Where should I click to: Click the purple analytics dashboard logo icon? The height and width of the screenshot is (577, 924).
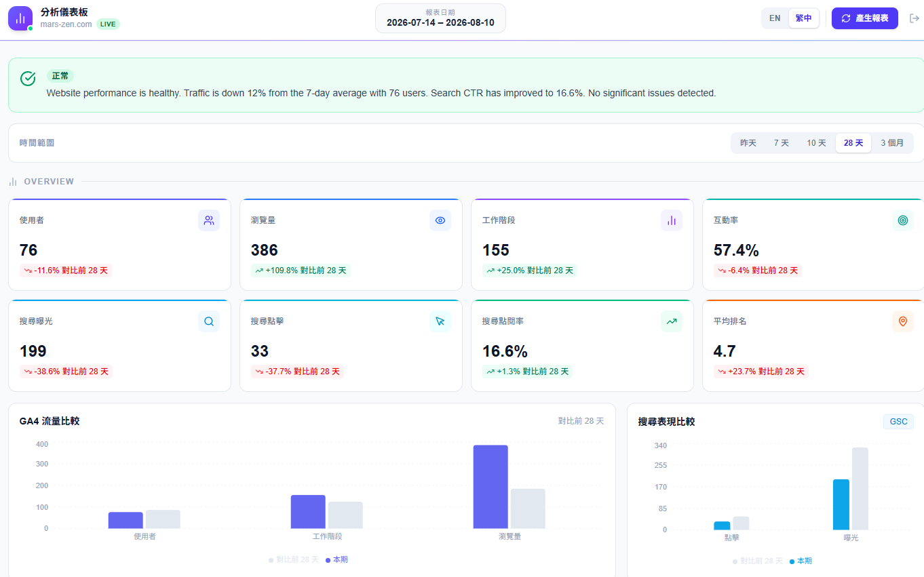point(20,18)
